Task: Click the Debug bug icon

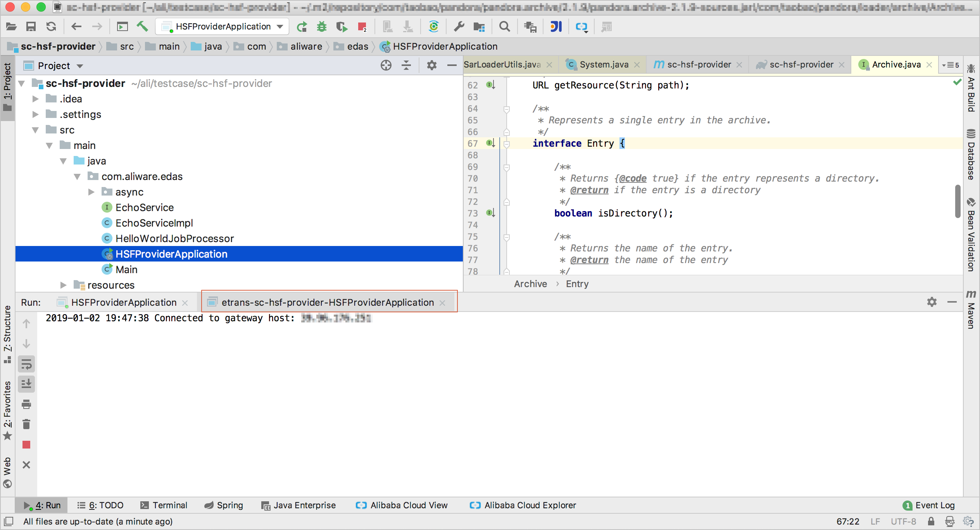Action: coord(322,27)
